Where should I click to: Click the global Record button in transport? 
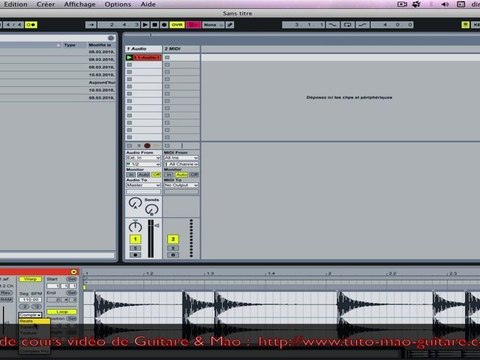click(164, 25)
